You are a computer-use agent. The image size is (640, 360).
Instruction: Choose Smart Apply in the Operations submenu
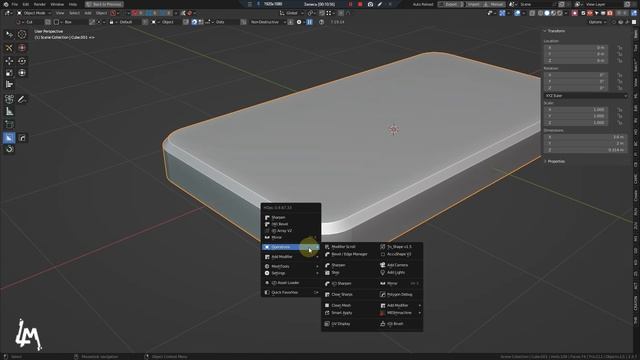pyautogui.click(x=341, y=313)
